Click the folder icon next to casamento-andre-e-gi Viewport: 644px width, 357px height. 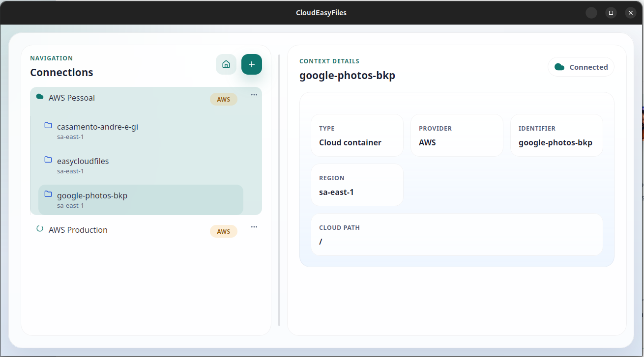coord(48,125)
